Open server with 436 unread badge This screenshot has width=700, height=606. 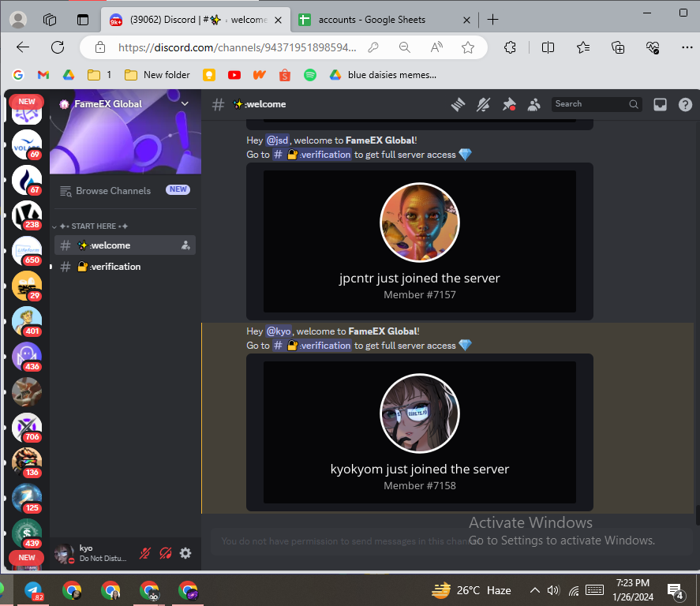27,357
